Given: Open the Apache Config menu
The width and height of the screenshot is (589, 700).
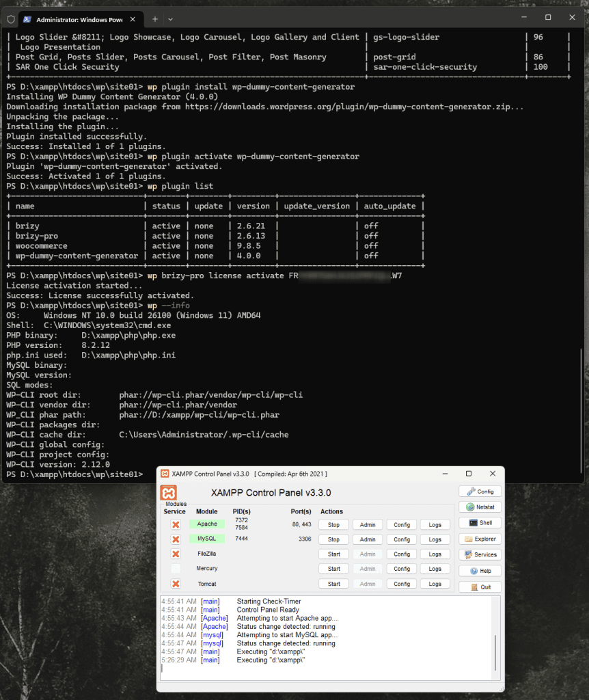Looking at the screenshot, I should coord(402,525).
